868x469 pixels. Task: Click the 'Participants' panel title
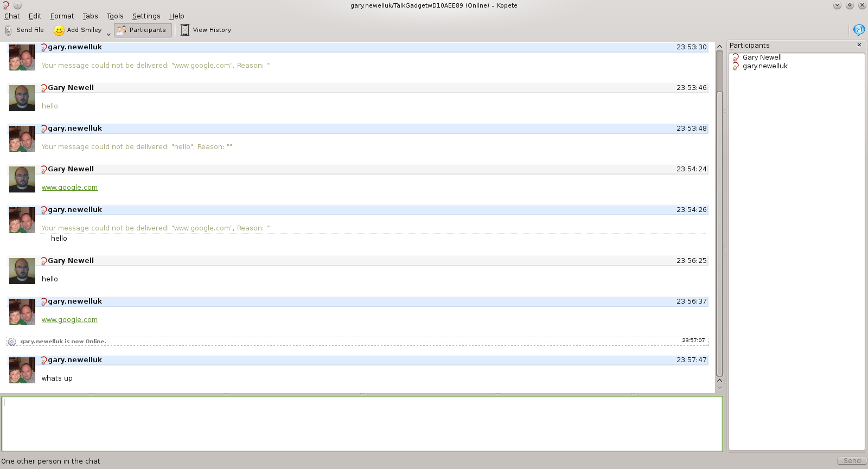coord(749,46)
